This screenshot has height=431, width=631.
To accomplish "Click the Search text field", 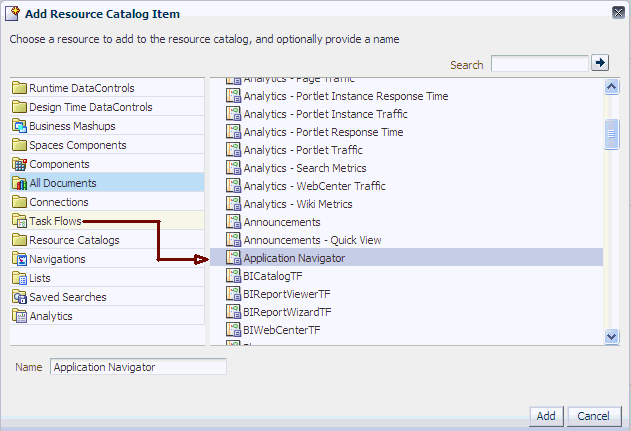I will pyautogui.click(x=540, y=64).
